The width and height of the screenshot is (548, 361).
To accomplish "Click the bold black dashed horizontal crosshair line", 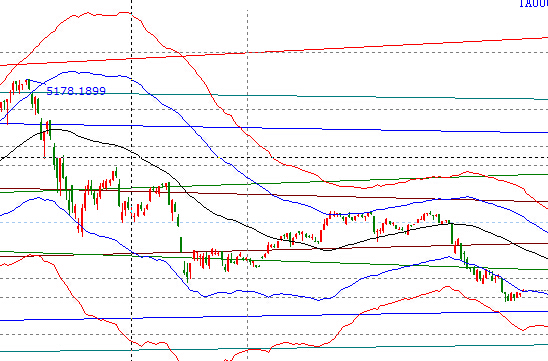I will (274, 158).
